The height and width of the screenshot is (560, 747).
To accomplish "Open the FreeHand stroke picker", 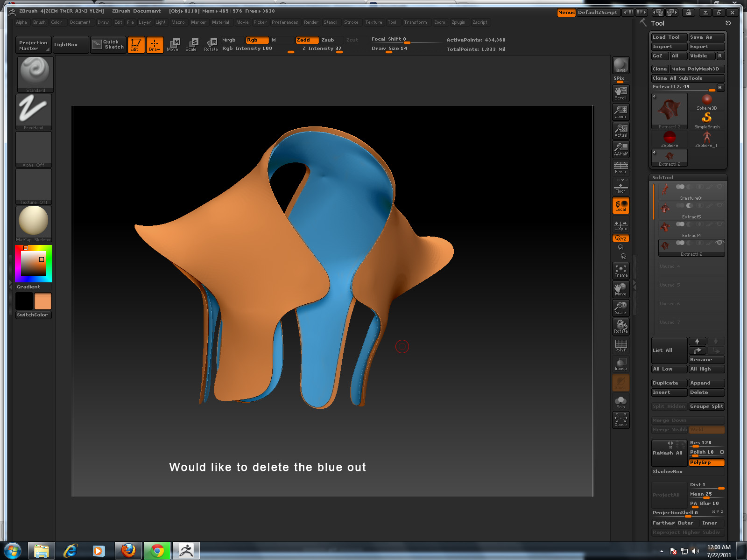I will [34, 112].
